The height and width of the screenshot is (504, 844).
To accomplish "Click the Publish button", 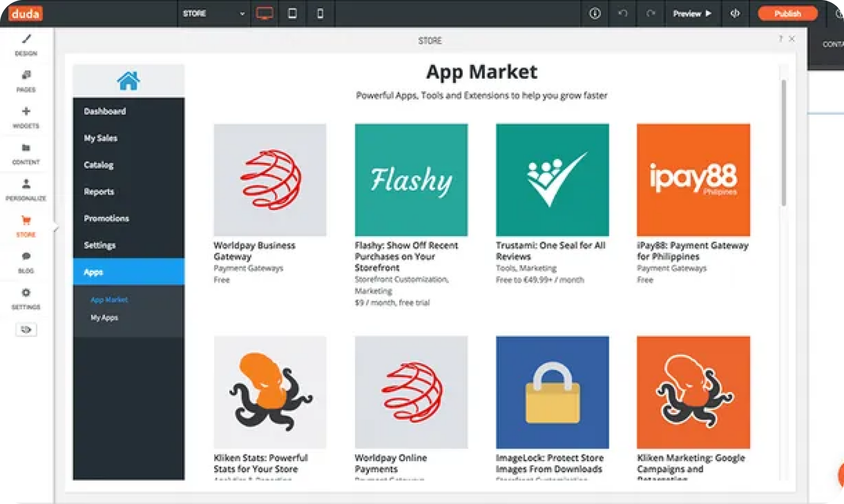I will [x=787, y=14].
